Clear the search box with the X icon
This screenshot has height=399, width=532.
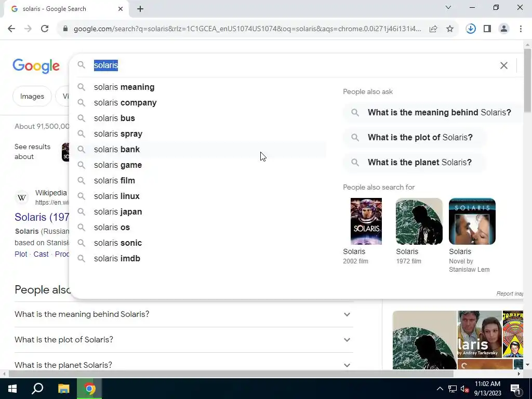tap(503, 65)
